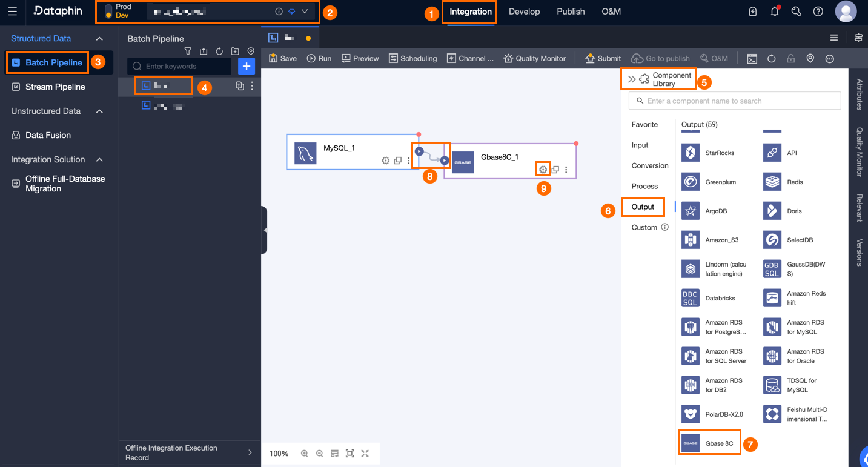Create a new folder in Batch Pipeline
Image resolution: width=868 pixels, height=467 pixels.
click(235, 51)
